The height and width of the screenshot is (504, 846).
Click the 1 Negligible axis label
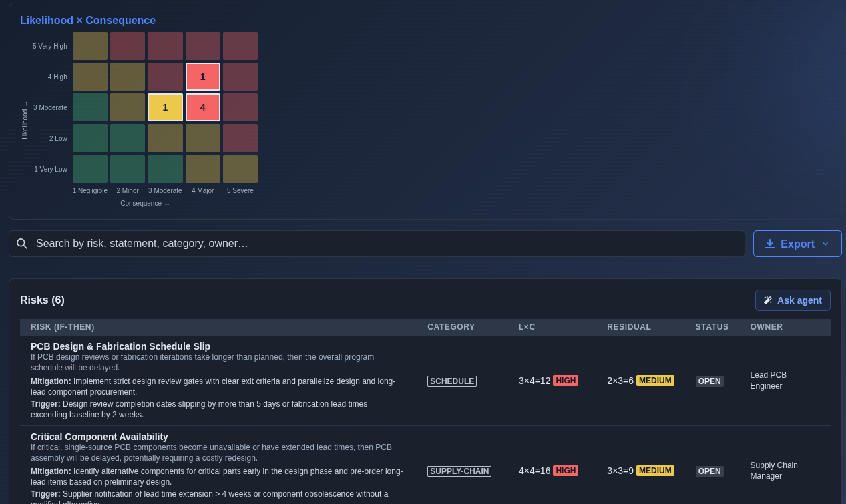[90, 190]
